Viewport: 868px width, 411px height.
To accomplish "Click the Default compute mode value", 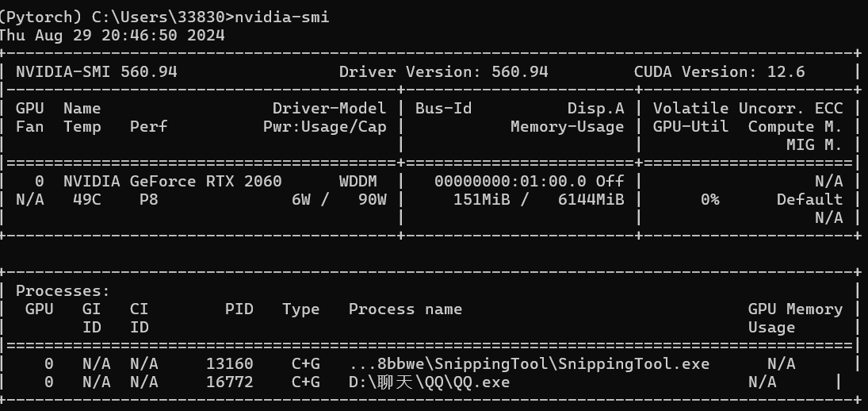I will click(810, 199).
